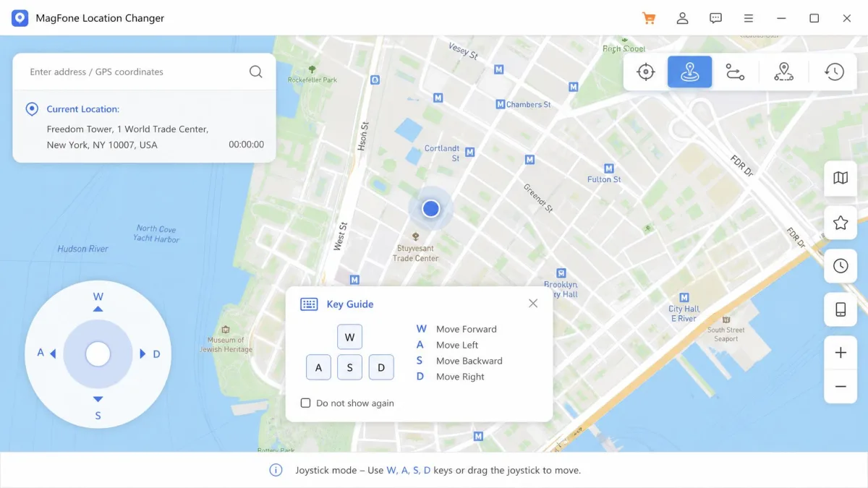The image size is (868, 488).
Task: Click the 'Move Forward' guide text
Action: pos(467,329)
